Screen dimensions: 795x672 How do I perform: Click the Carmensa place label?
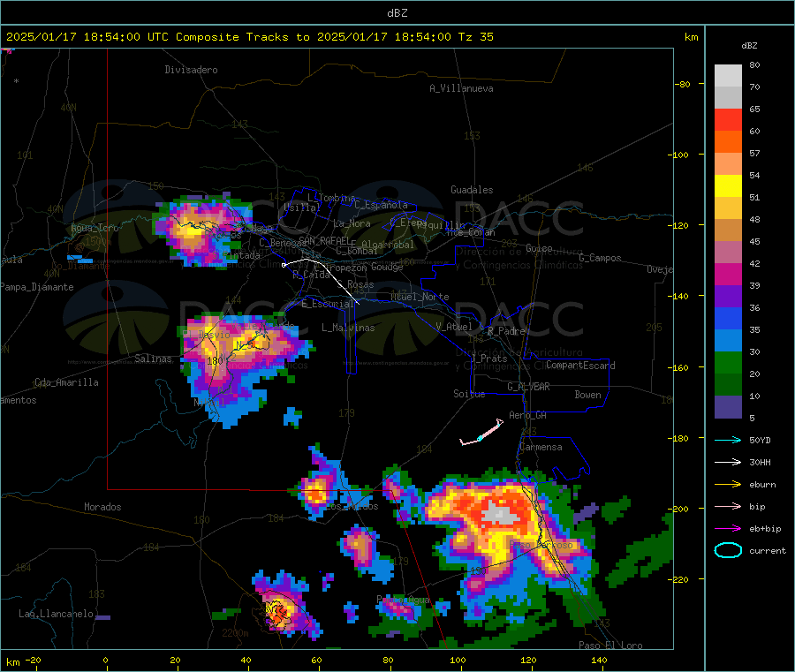point(541,447)
